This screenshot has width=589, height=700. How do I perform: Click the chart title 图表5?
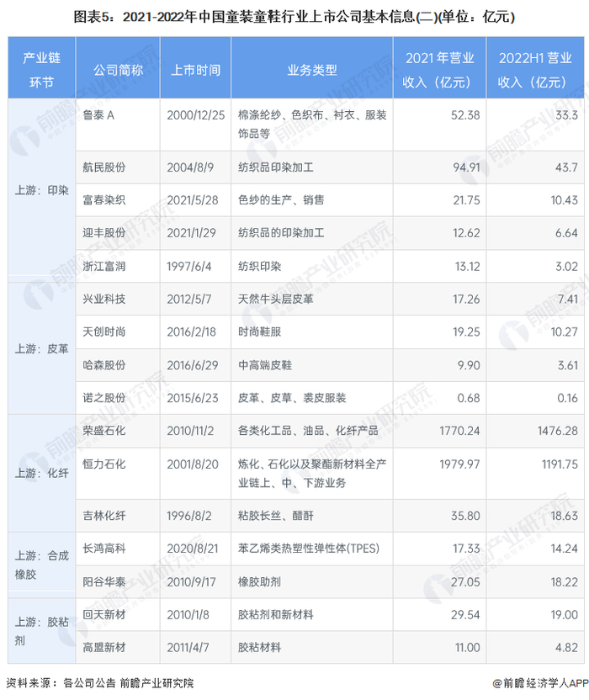click(x=294, y=17)
